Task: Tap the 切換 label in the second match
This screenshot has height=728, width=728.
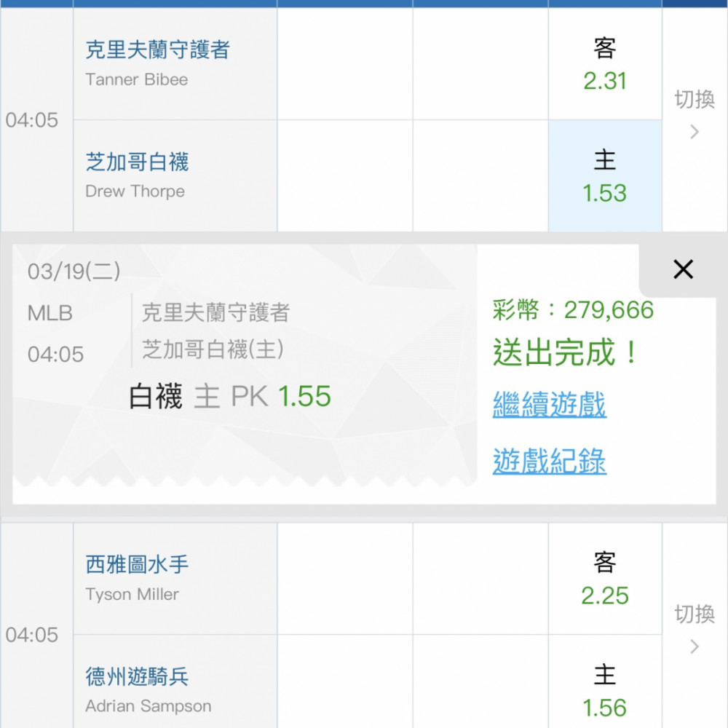Action: (x=694, y=614)
